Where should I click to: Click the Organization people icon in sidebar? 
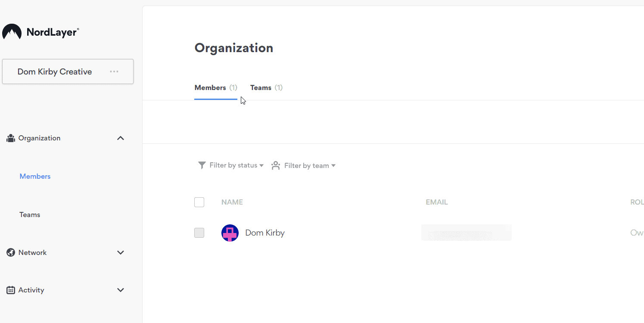click(10, 138)
